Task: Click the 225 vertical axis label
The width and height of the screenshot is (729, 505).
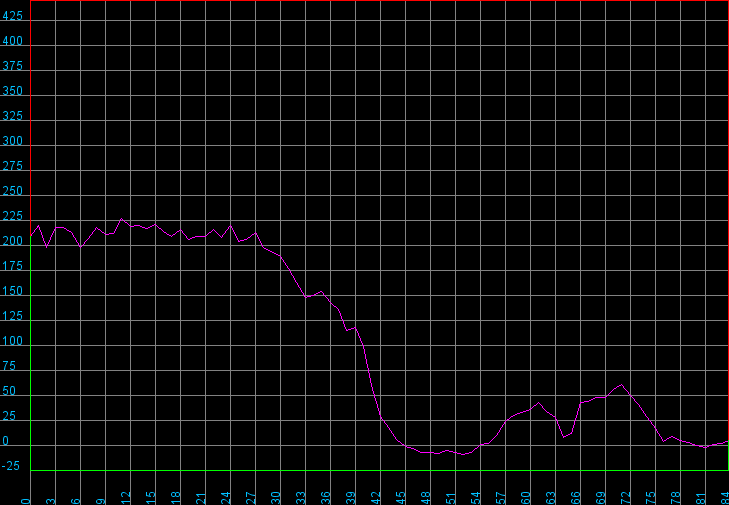Action: 12,216
